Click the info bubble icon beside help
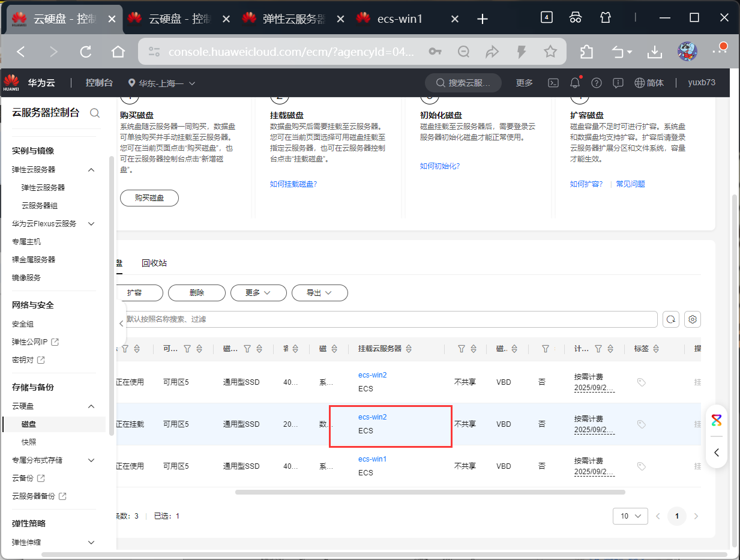The width and height of the screenshot is (740, 560). click(618, 83)
